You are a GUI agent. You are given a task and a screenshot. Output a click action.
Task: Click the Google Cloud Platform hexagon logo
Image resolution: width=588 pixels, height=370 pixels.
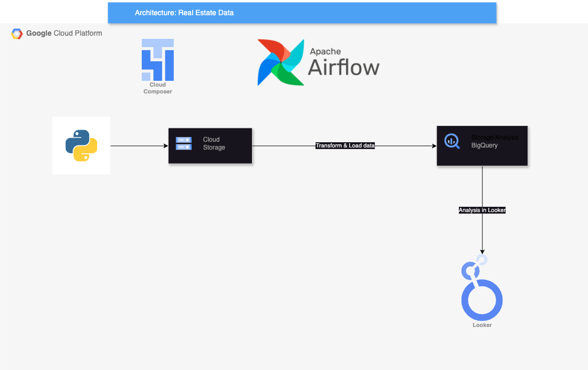16,33
